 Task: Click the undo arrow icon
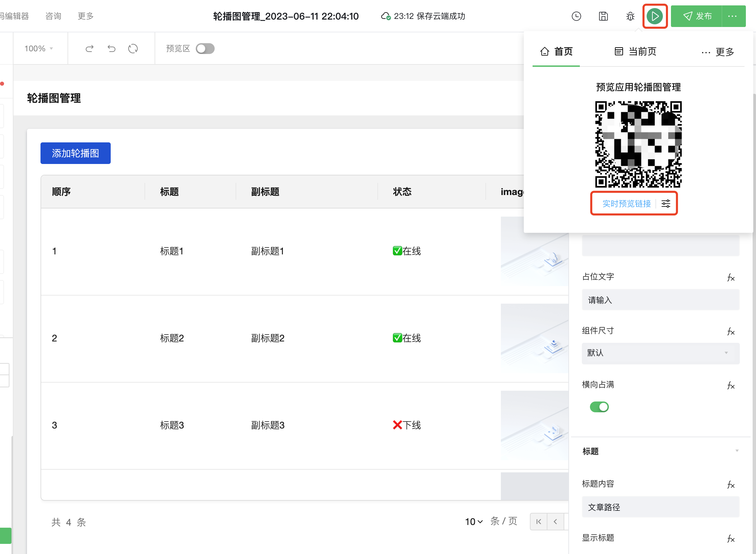click(111, 49)
